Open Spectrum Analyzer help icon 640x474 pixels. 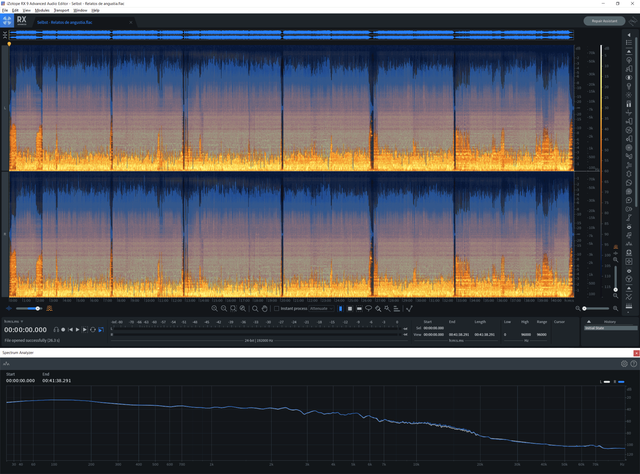click(633, 363)
